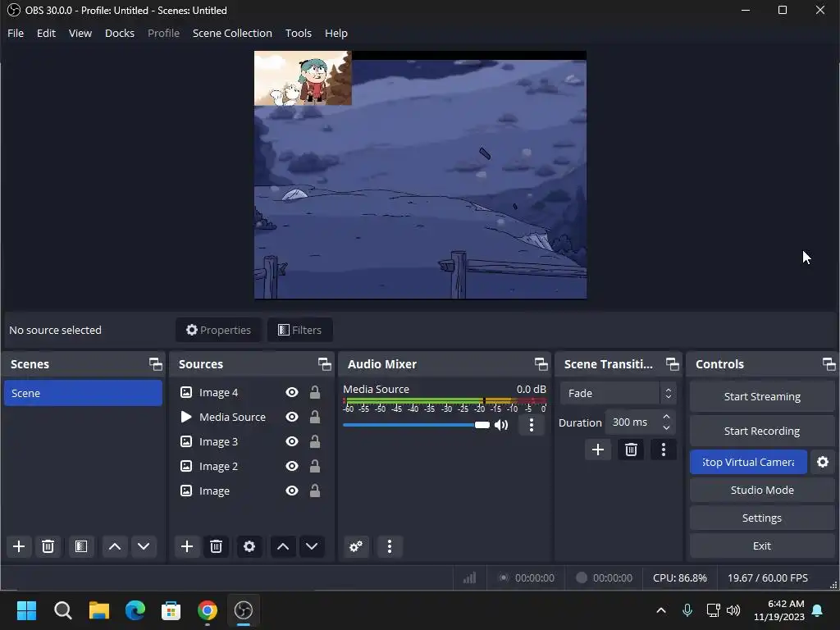This screenshot has height=630, width=840.
Task: Click Exit in Controls panel
Action: [762, 546]
